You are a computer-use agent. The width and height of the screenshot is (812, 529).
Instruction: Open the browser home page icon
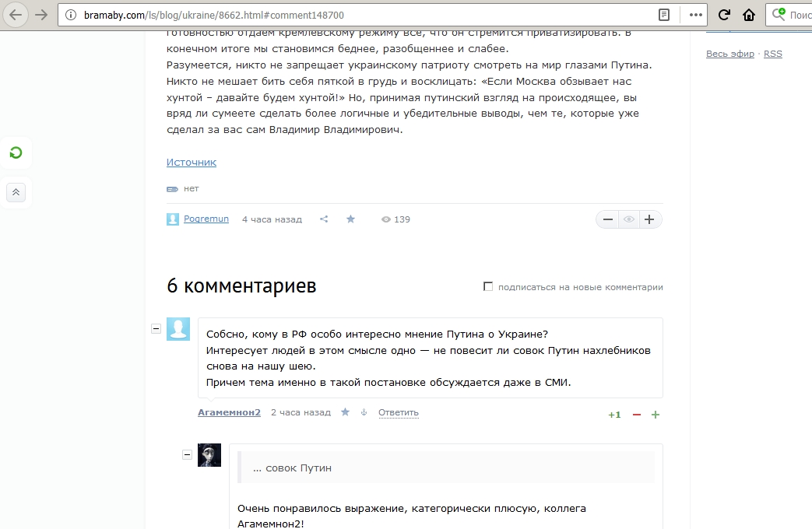pos(749,15)
